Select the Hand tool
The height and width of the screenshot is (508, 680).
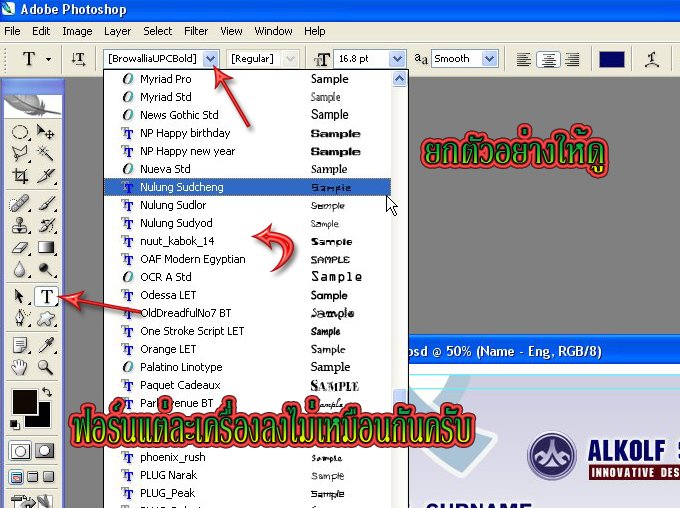pos(20,367)
